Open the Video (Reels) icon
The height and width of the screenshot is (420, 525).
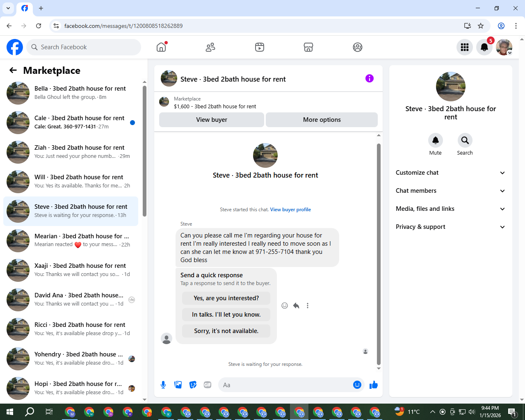(x=260, y=47)
